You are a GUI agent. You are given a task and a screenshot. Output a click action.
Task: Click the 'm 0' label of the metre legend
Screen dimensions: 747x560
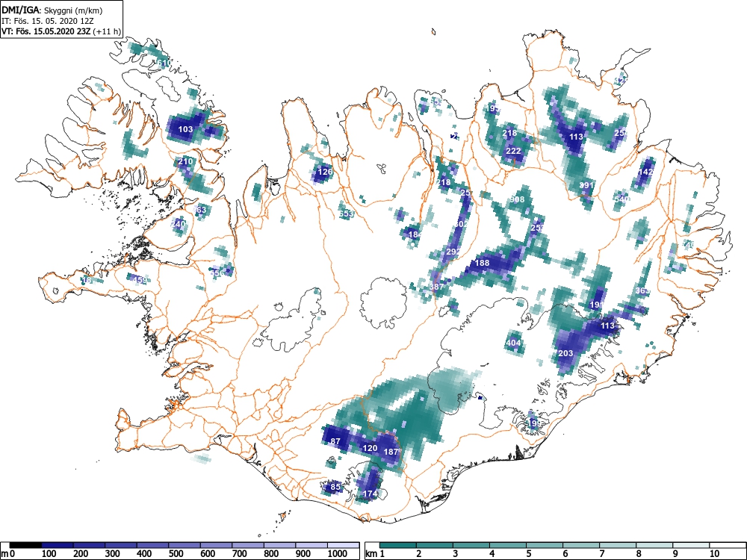(6, 554)
